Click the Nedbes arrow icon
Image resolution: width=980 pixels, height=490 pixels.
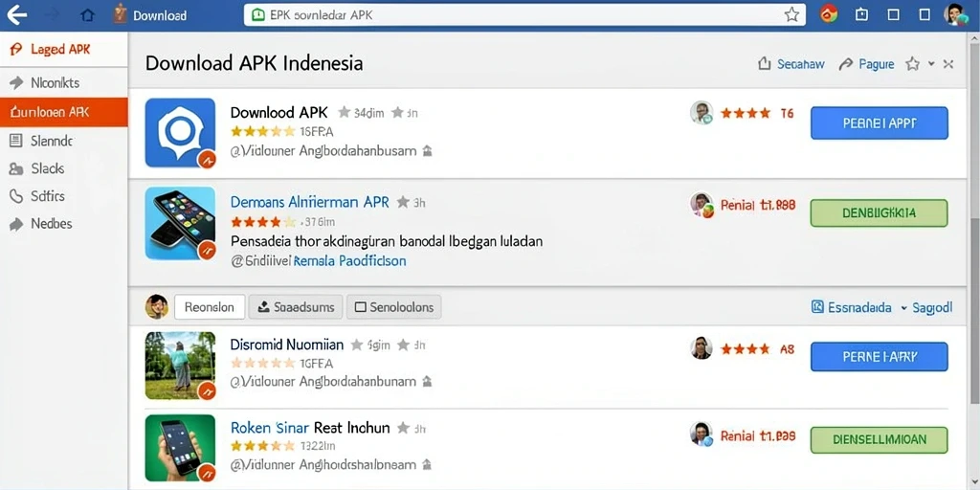click(16, 224)
